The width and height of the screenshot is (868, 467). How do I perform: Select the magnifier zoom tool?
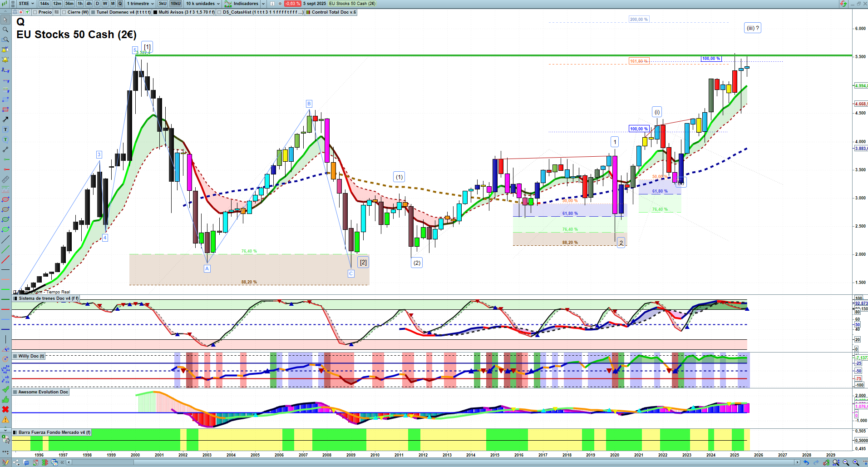(x=5, y=30)
